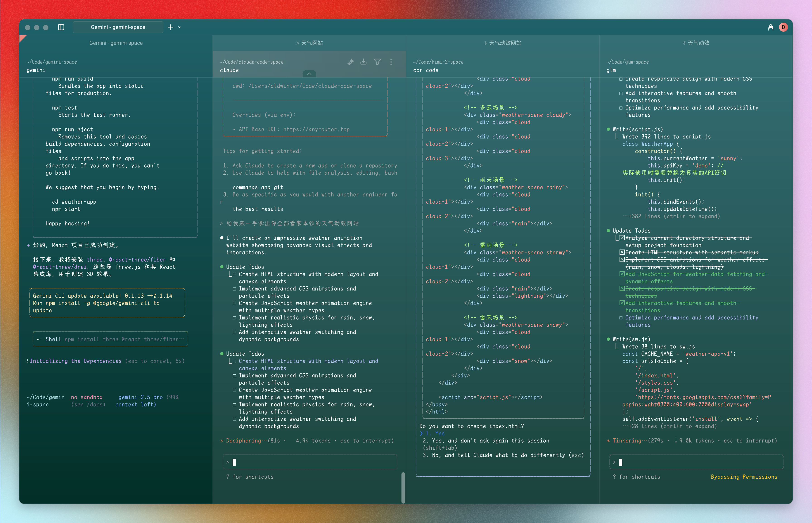Open a new tab with plus icon

click(x=171, y=27)
